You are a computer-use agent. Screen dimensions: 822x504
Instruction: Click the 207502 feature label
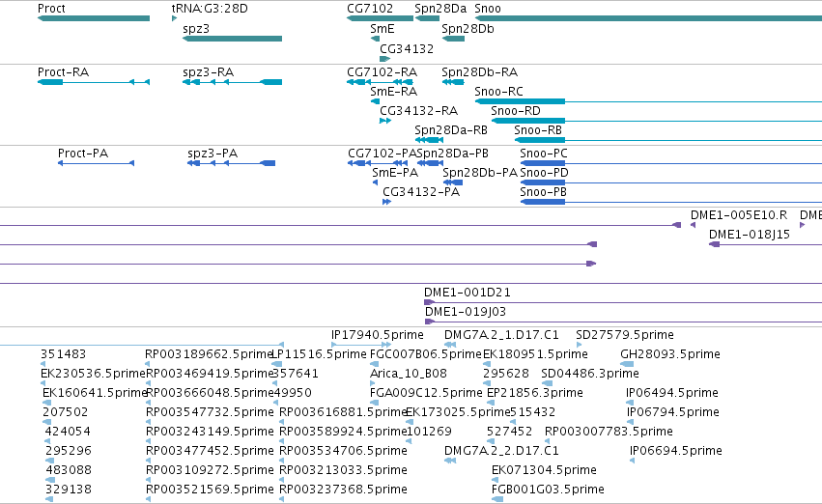click(x=65, y=411)
